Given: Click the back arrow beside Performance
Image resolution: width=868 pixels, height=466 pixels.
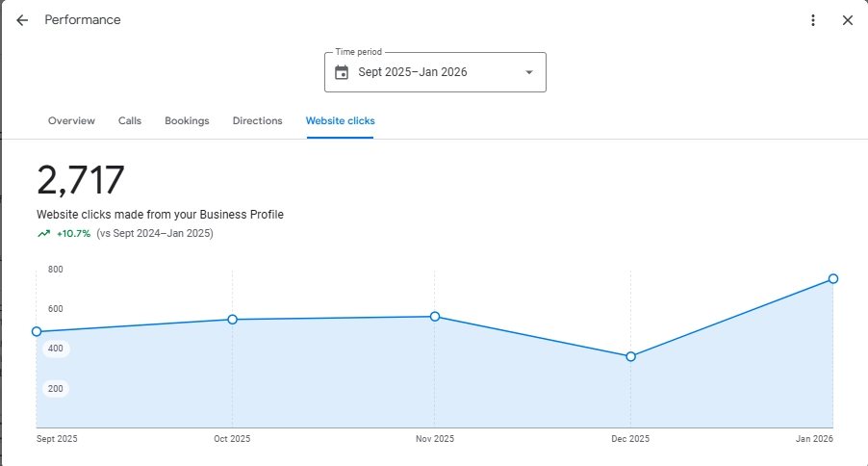Looking at the screenshot, I should 22,20.
